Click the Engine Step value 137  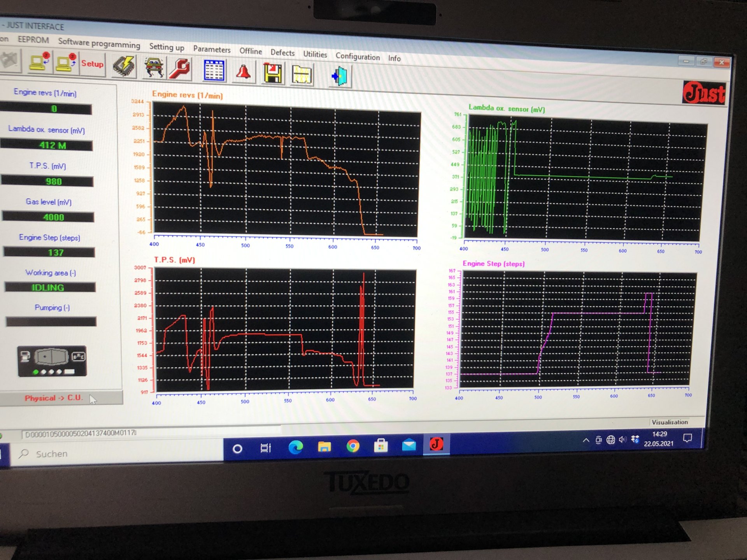(x=49, y=252)
